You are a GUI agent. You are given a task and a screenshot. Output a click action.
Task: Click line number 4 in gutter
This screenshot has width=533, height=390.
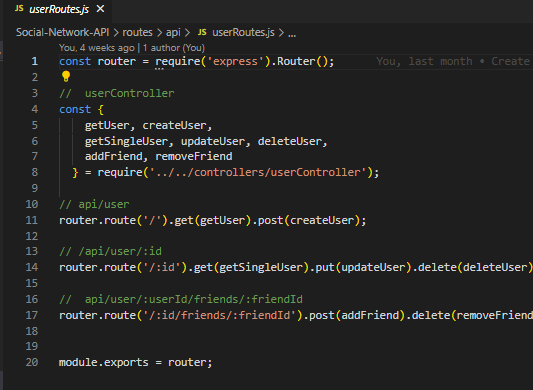[x=35, y=109]
